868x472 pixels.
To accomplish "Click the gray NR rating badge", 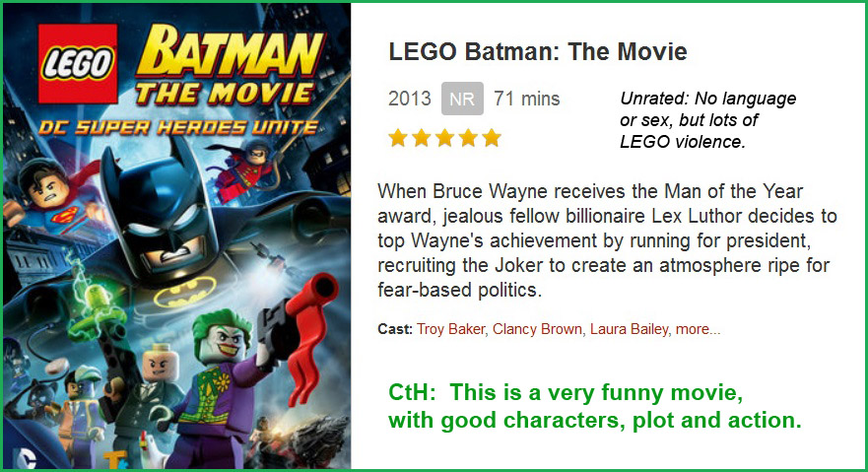I will [462, 99].
